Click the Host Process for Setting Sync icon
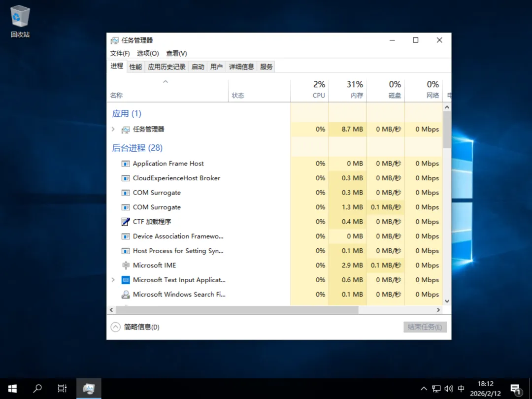This screenshot has width=532, height=399. click(126, 251)
